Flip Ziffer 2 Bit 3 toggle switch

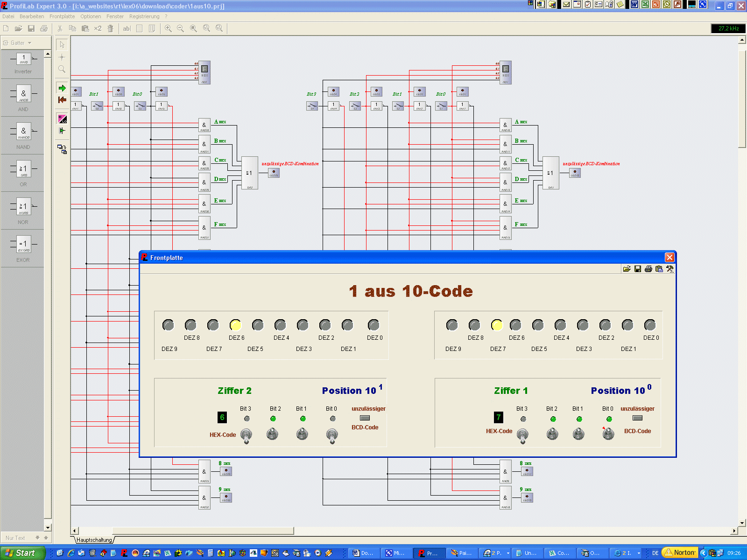pyautogui.click(x=246, y=435)
